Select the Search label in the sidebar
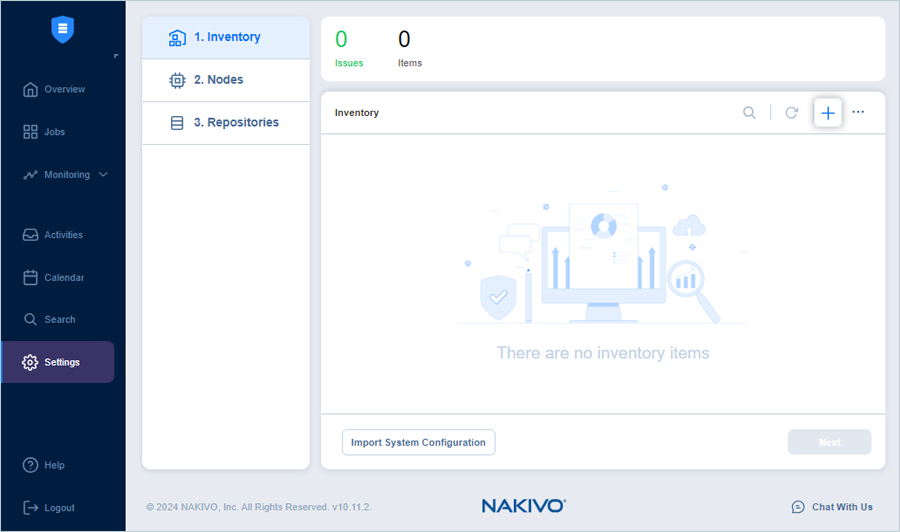Viewport: 900px width, 532px height. point(60,320)
